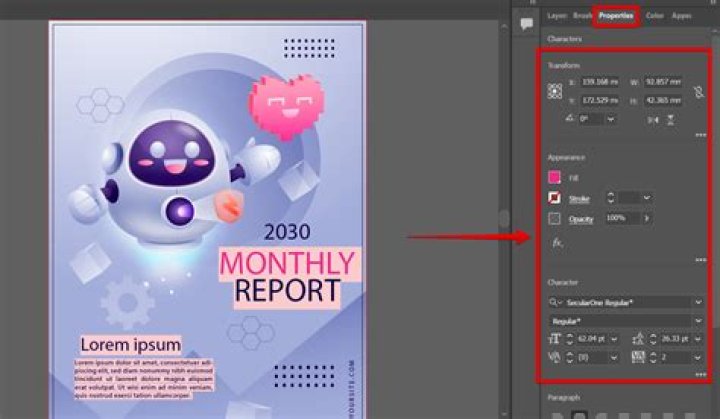This screenshot has height=419, width=720.
Task: Open the SecularOne Regular font family dropdown
Action: (x=697, y=301)
